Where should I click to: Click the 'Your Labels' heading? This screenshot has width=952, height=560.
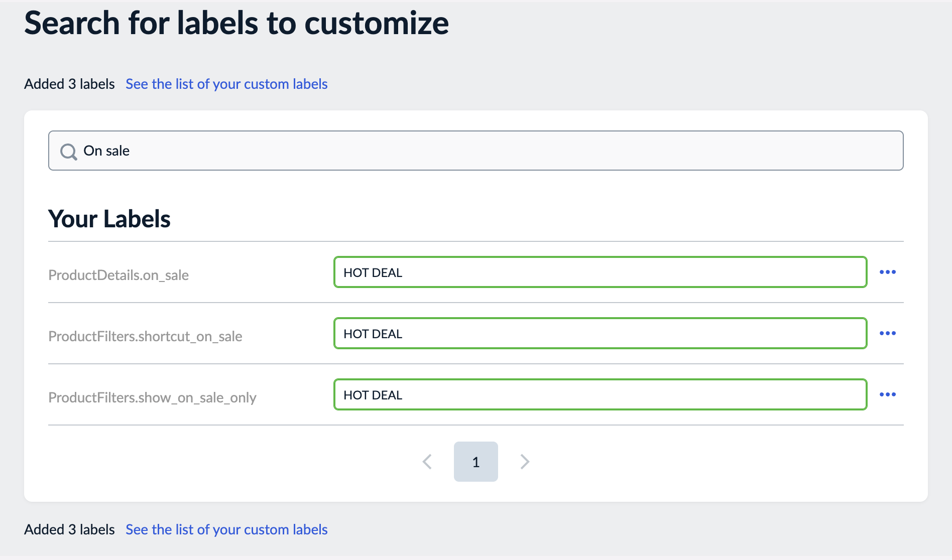click(109, 219)
